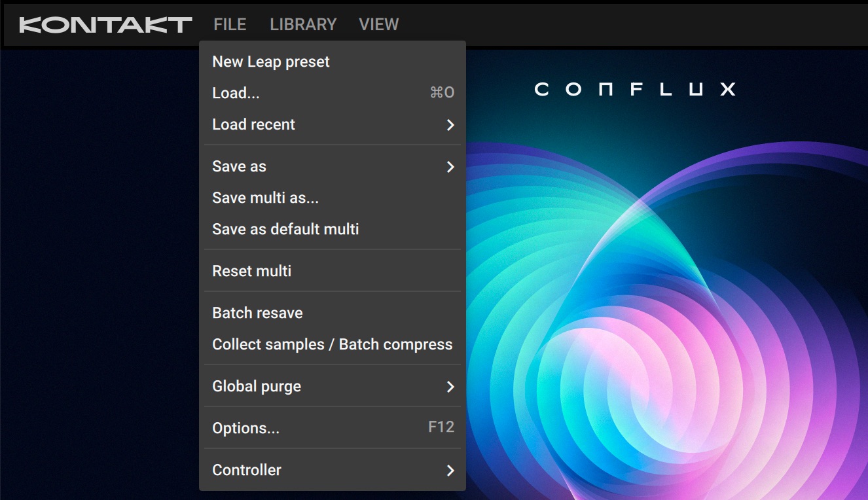Screen dimensions: 868x500
Task: Click the Load recent menu item
Action: click(x=254, y=124)
